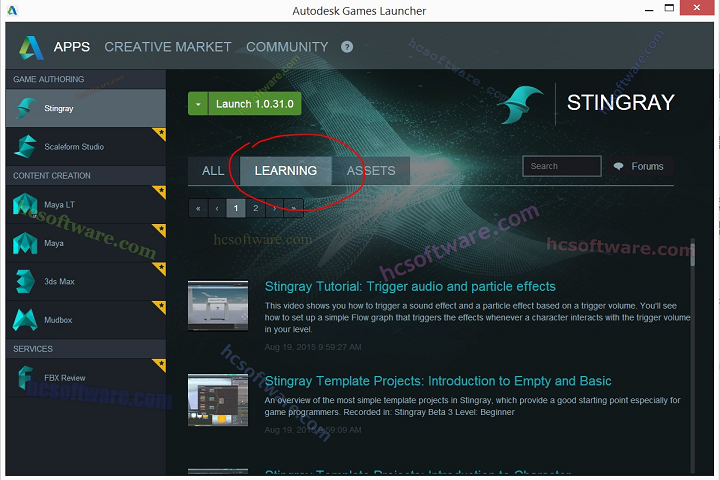The image size is (720, 480).
Task: Click the help question mark icon
Action: (347, 46)
